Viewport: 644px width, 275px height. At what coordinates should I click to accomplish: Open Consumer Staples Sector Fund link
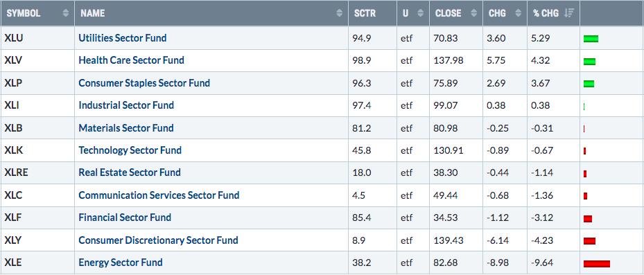[144, 83]
